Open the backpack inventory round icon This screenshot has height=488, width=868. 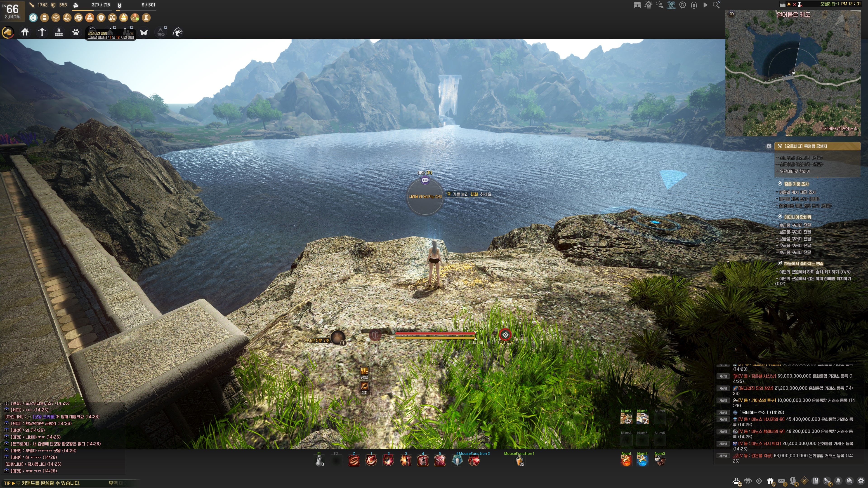click(45, 18)
